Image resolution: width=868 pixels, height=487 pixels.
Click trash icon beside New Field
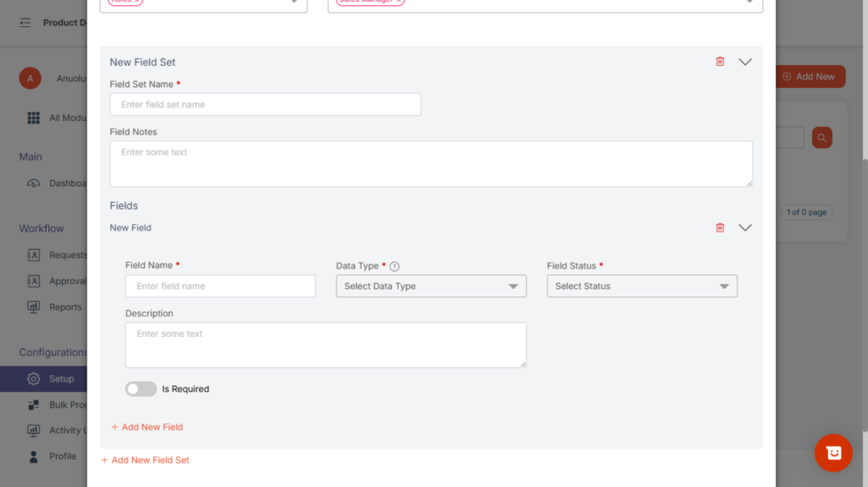(x=720, y=228)
